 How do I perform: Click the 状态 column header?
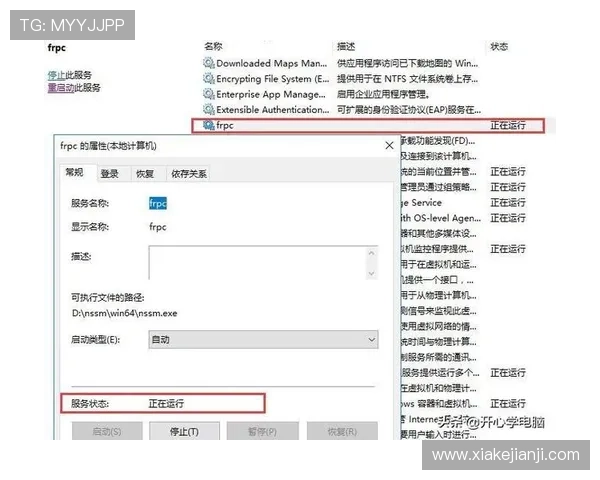(x=499, y=46)
